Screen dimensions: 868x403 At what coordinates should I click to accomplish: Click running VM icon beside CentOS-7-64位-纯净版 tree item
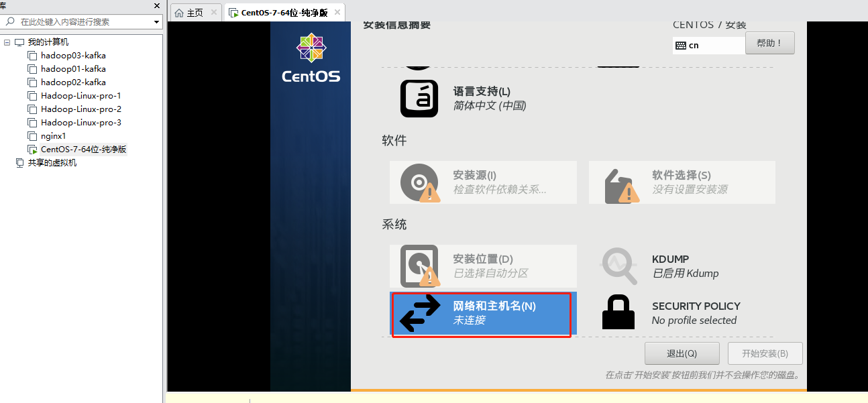click(x=32, y=150)
